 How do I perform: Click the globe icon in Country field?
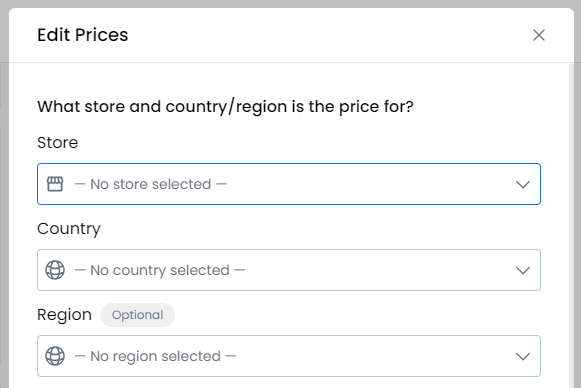coord(55,270)
